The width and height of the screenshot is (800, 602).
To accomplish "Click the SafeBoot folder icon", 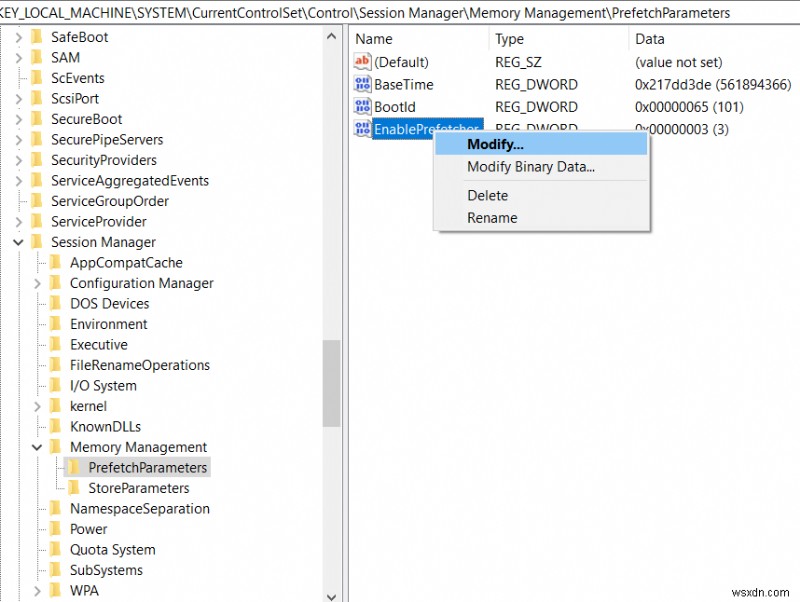I will (x=37, y=37).
